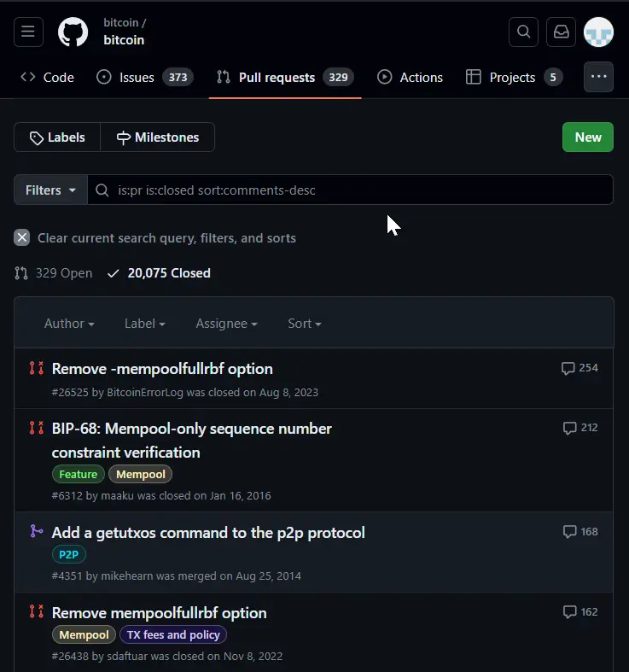
Task: Expand the Filters dropdown
Action: pyautogui.click(x=50, y=190)
